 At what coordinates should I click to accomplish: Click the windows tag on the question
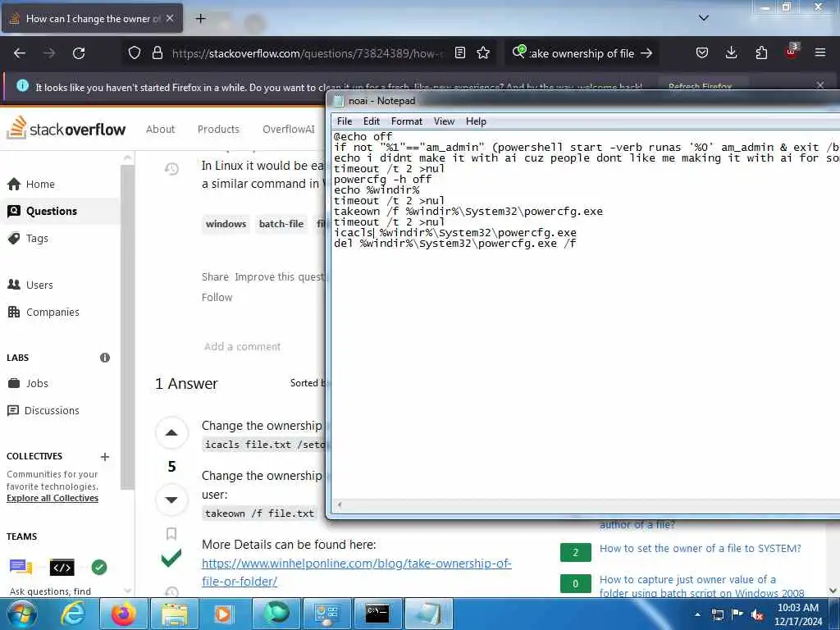(x=226, y=223)
